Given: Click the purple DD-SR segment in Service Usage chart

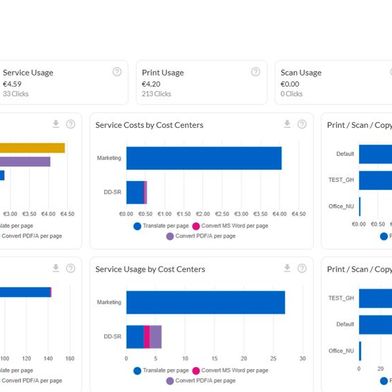Looking at the screenshot, I should (156, 337).
